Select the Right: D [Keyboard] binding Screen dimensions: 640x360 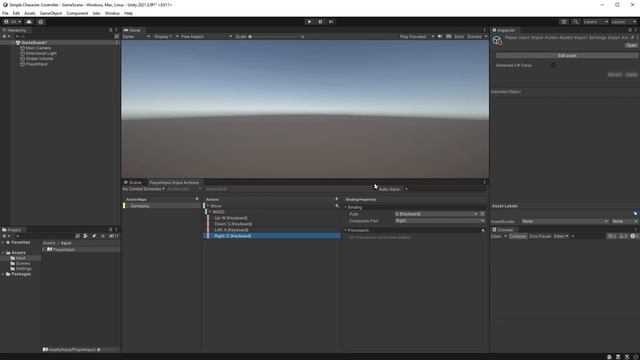[272, 236]
